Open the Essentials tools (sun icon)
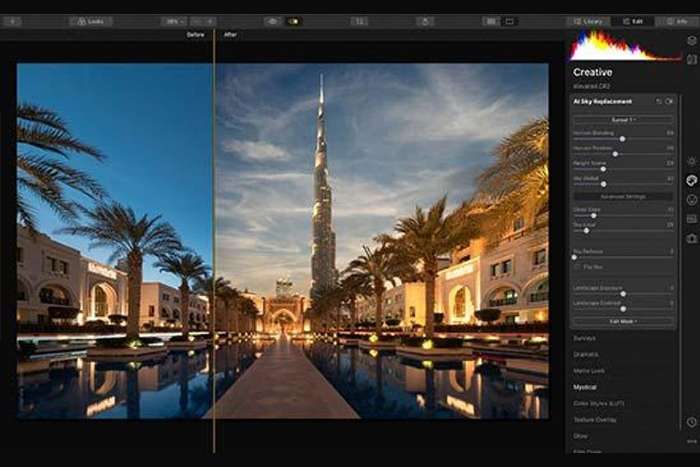Screen dimensions: 700x467 pos(691,160)
